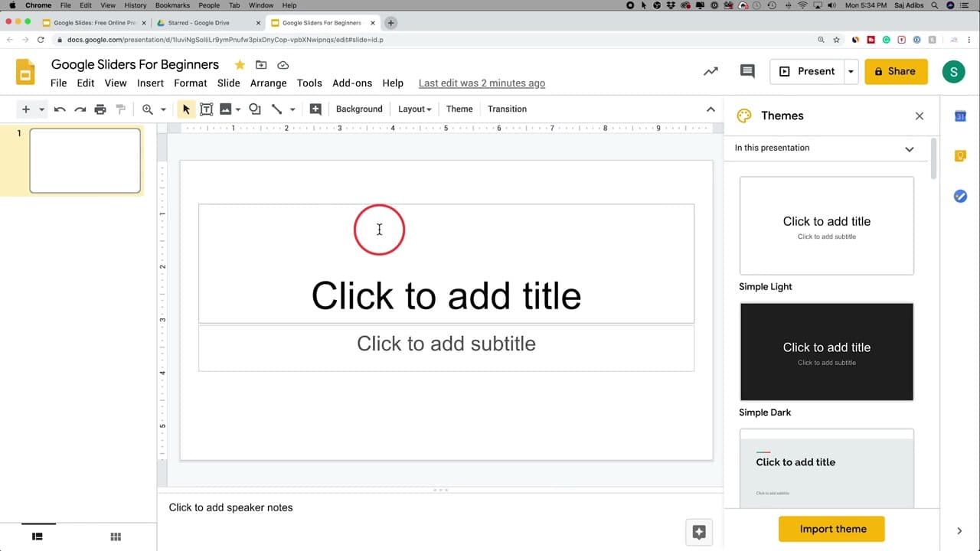The height and width of the screenshot is (551, 980).
Task: Choose the Select cursor tool
Action: point(186,109)
